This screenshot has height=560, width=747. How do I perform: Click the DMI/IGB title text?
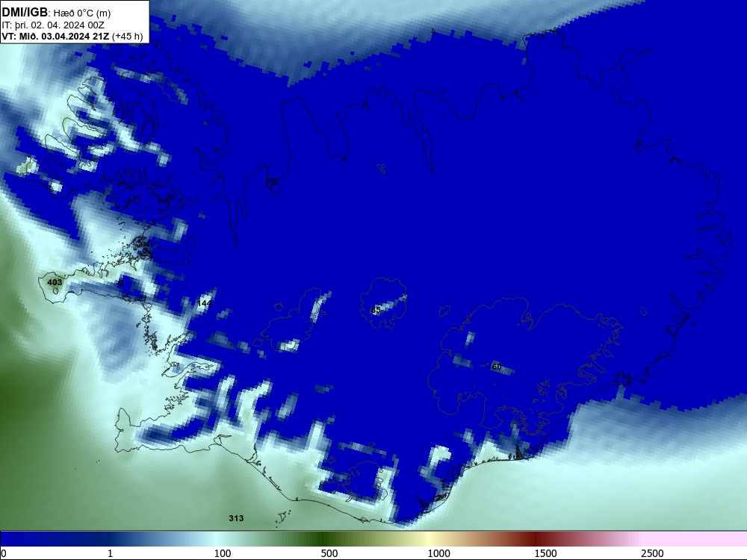(x=25, y=13)
